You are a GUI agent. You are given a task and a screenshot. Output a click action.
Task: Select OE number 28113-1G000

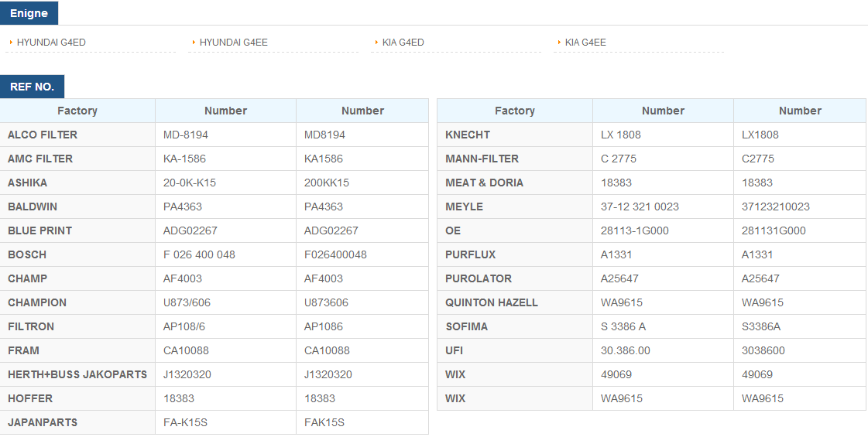click(634, 230)
